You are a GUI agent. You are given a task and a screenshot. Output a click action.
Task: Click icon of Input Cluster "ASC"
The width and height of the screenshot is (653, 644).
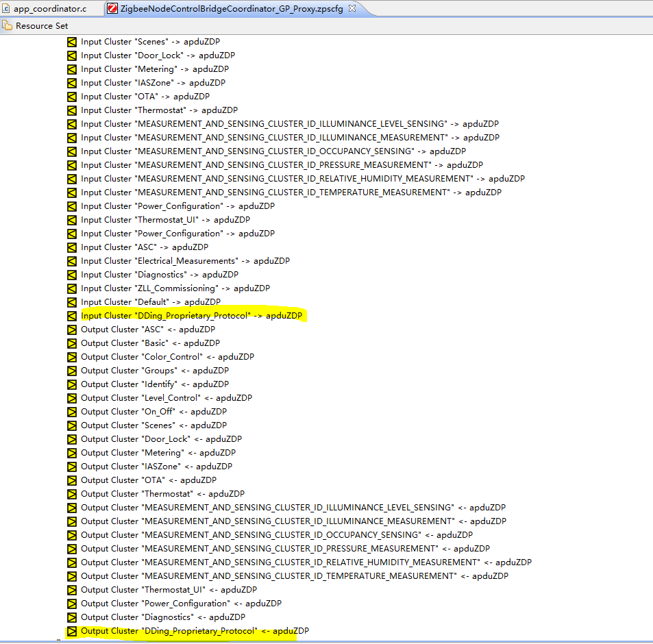point(72,247)
